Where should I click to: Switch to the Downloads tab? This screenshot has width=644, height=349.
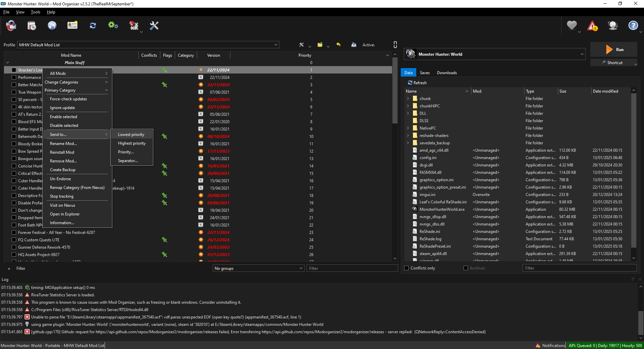click(447, 72)
